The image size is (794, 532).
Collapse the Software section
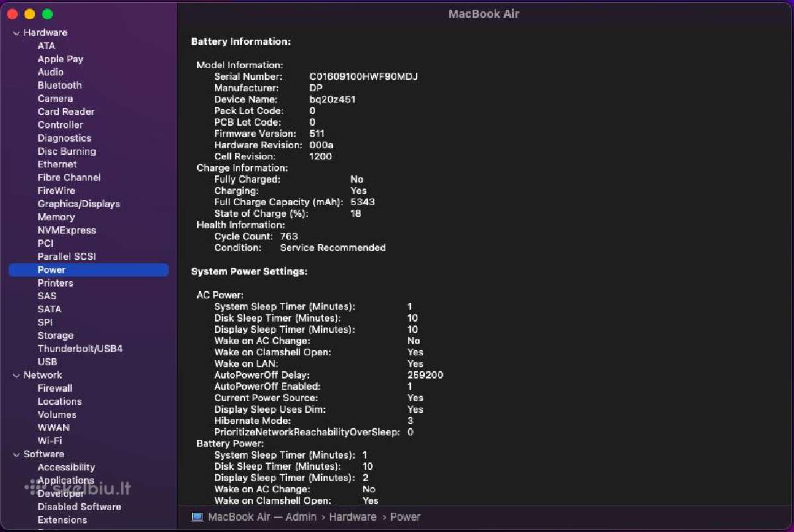tap(16, 454)
